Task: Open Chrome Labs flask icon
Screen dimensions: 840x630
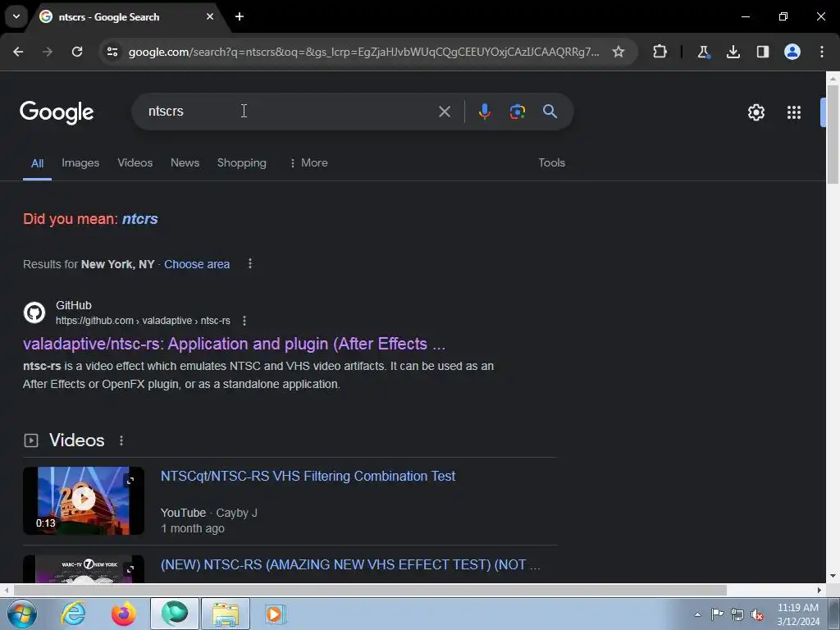Action: (703, 52)
